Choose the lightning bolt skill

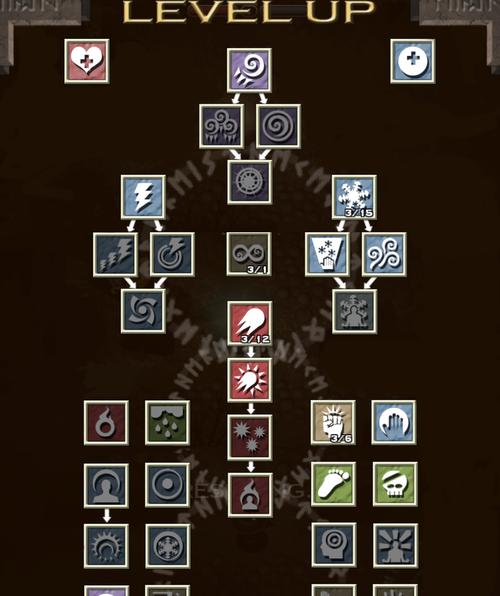(143, 197)
